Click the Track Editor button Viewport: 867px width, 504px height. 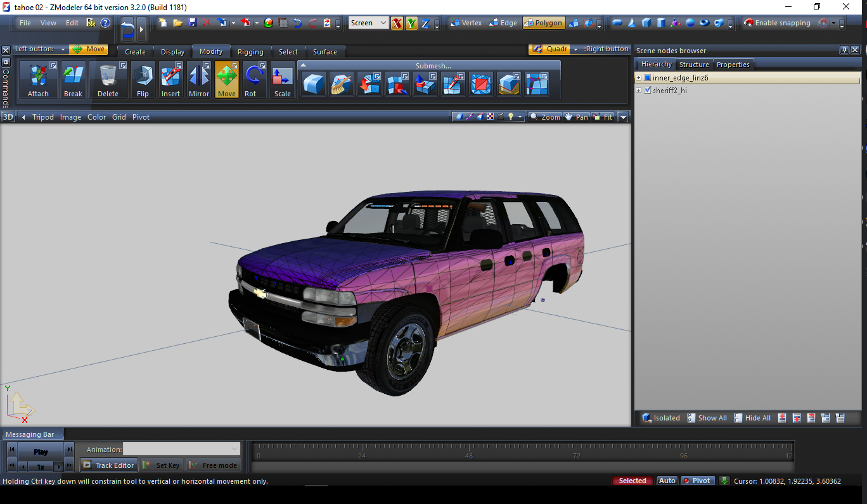pyautogui.click(x=108, y=465)
